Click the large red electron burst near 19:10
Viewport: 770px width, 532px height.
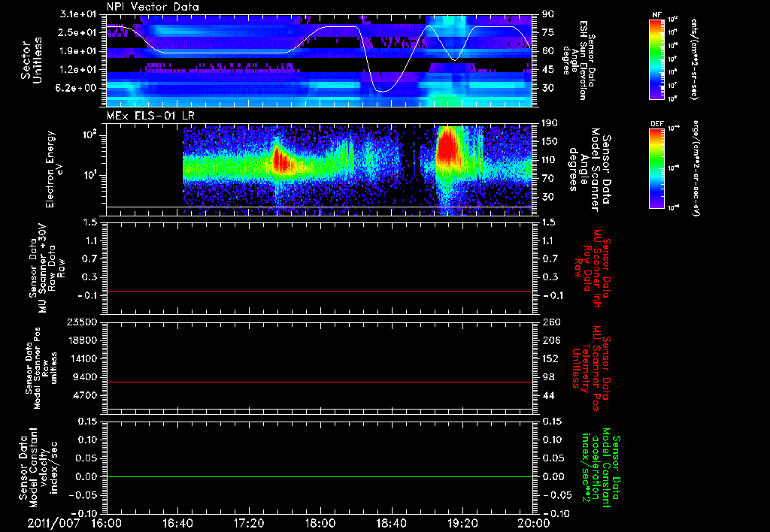(447, 145)
